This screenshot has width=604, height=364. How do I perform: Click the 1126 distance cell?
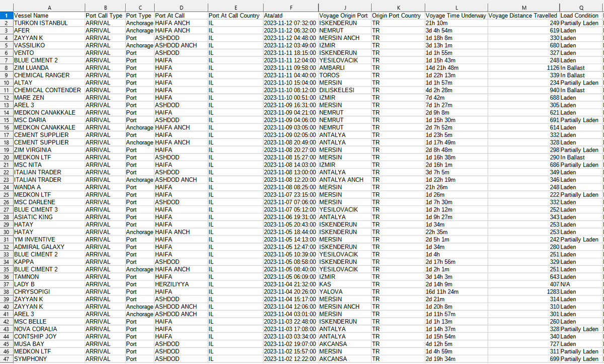pyautogui.click(x=524, y=68)
